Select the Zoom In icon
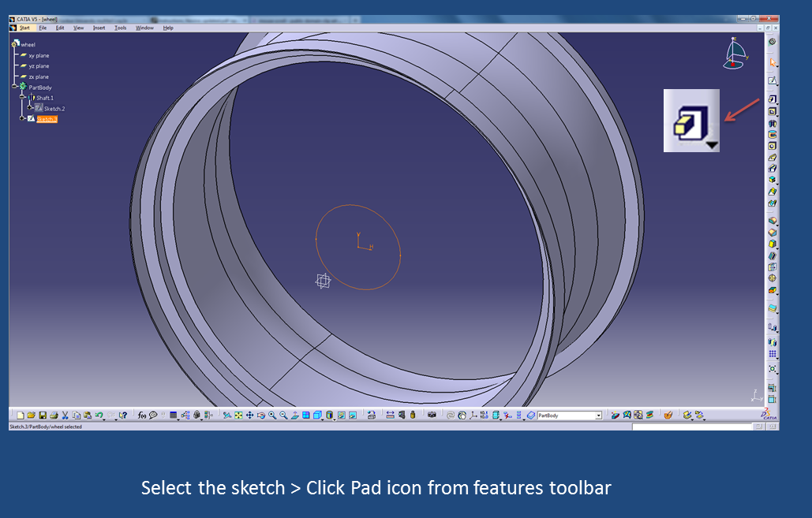The width and height of the screenshot is (812, 518). click(271, 415)
